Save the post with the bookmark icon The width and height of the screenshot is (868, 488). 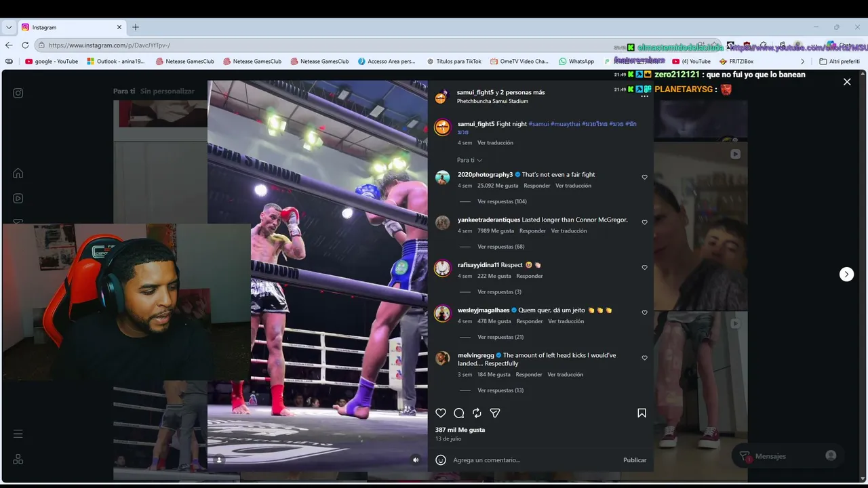(x=642, y=413)
